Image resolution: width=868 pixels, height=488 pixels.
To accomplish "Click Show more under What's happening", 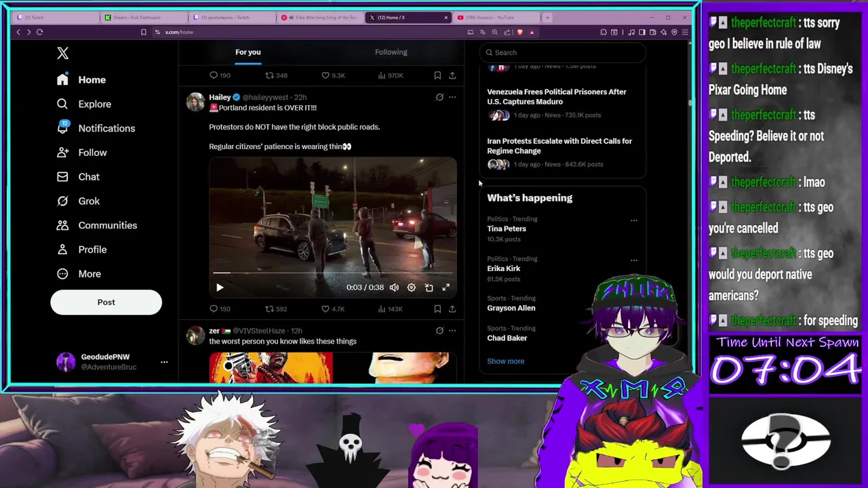I will pyautogui.click(x=506, y=361).
